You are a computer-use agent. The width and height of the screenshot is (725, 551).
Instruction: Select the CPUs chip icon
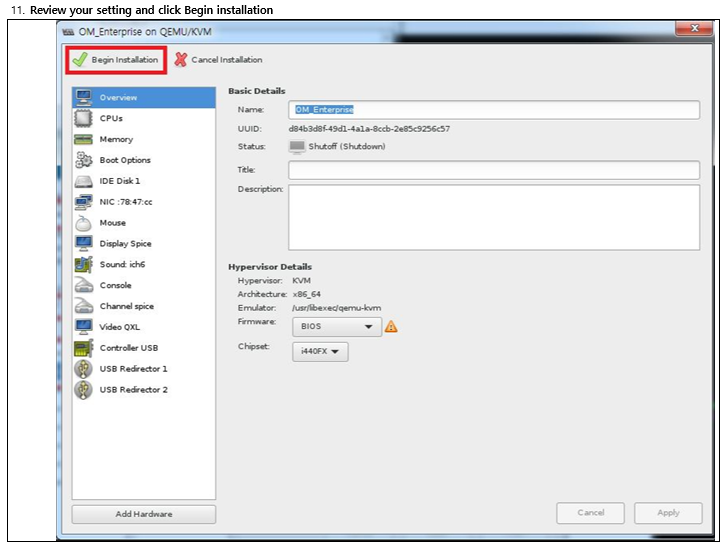pos(84,118)
